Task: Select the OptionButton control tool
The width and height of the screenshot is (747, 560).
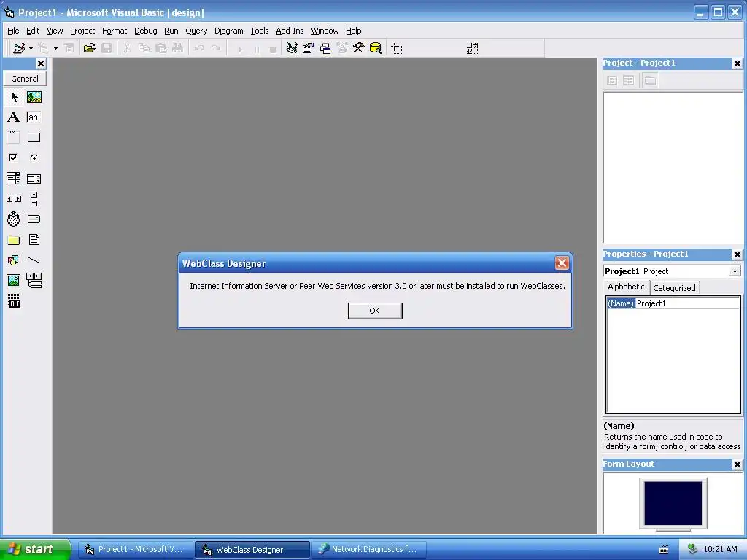Action: click(34, 157)
